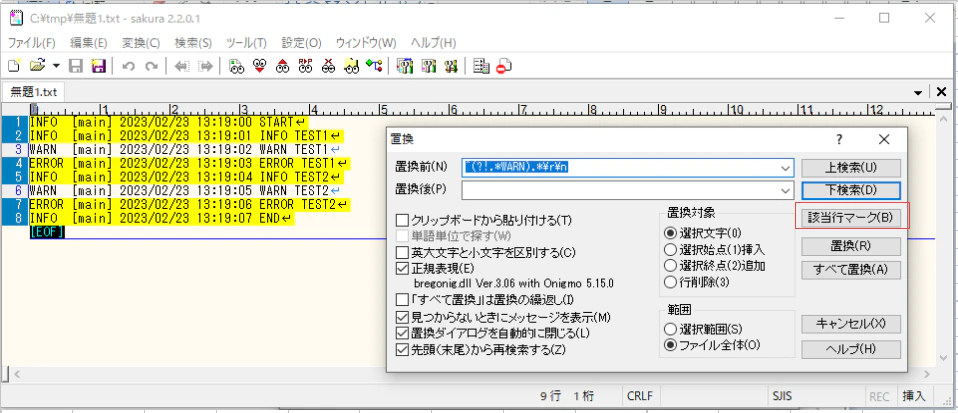The width and height of the screenshot is (958, 413).
Task: Uncheck 正規表現(E) checkbox
Action: point(402,268)
